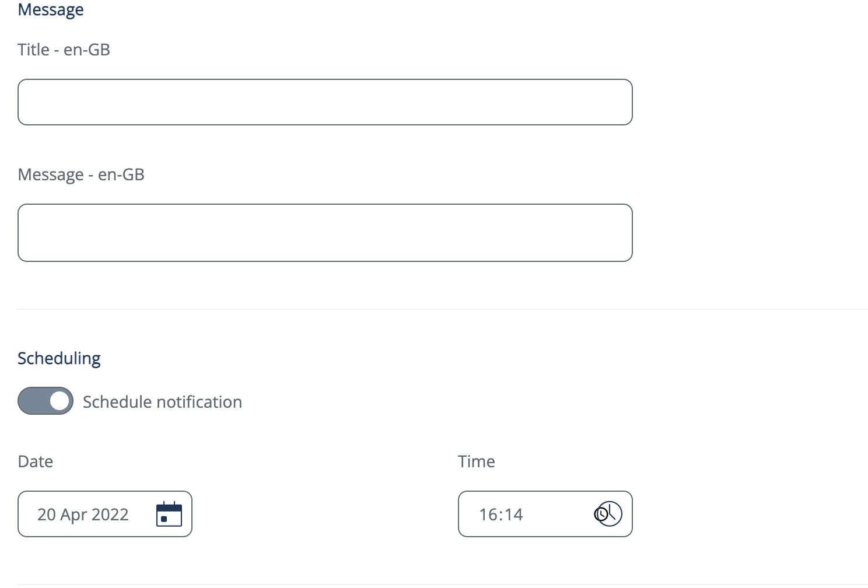Image resolution: width=868 pixels, height=588 pixels.
Task: Select the minutes "14" in the time
Action: pos(513,514)
